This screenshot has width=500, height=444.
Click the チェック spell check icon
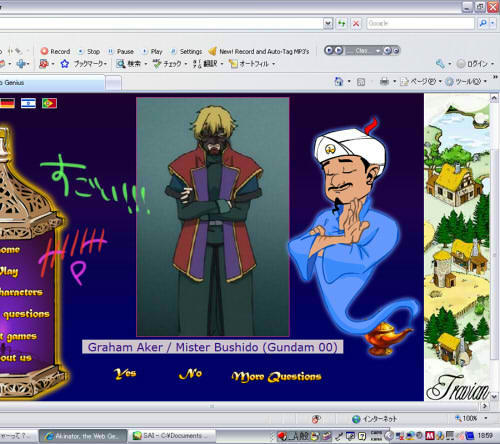click(x=157, y=63)
